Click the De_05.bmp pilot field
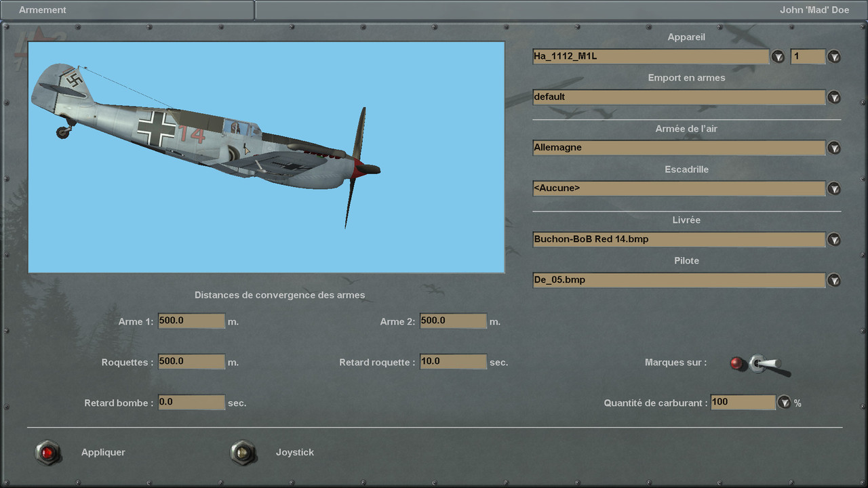Viewport: 868px width, 488px height. tap(679, 280)
